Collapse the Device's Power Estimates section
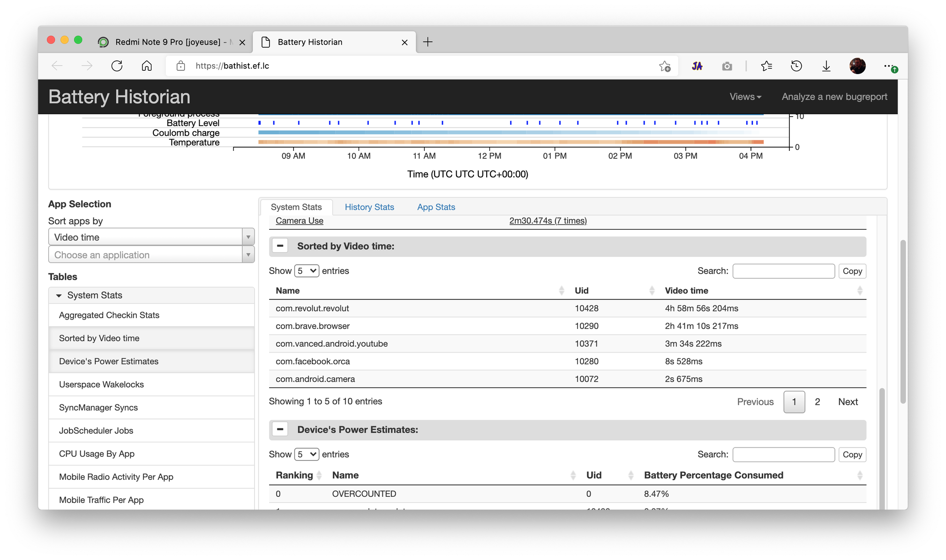946x560 pixels. point(280,430)
